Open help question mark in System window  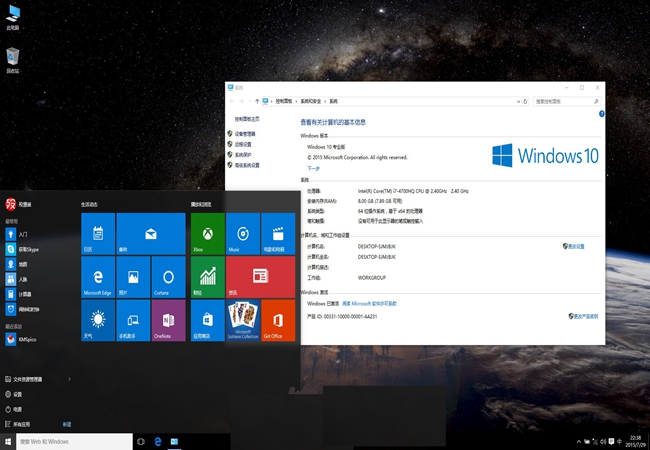click(601, 114)
